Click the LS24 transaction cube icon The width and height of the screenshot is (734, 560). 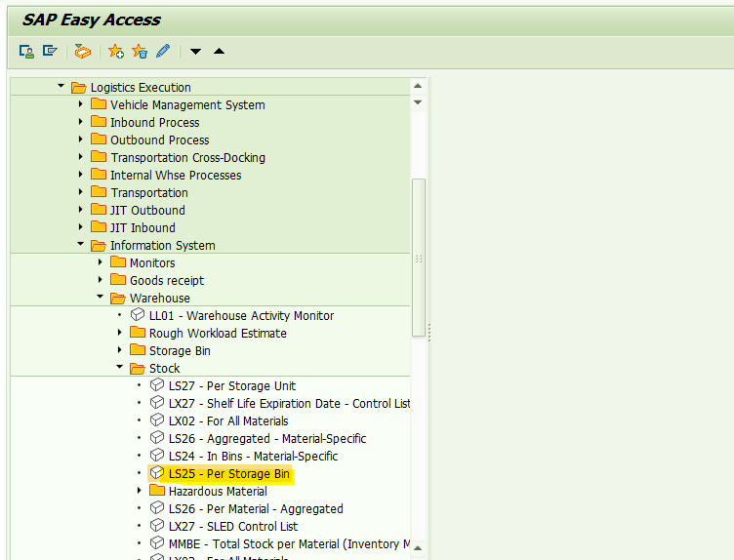(x=157, y=456)
